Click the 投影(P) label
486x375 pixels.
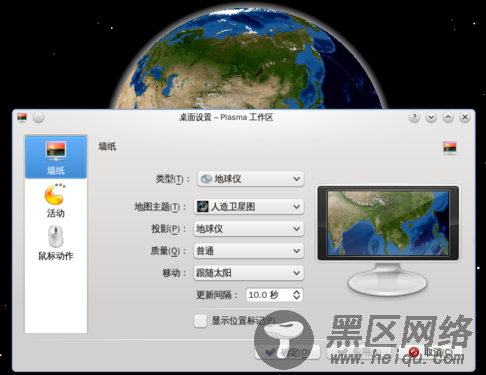(168, 229)
